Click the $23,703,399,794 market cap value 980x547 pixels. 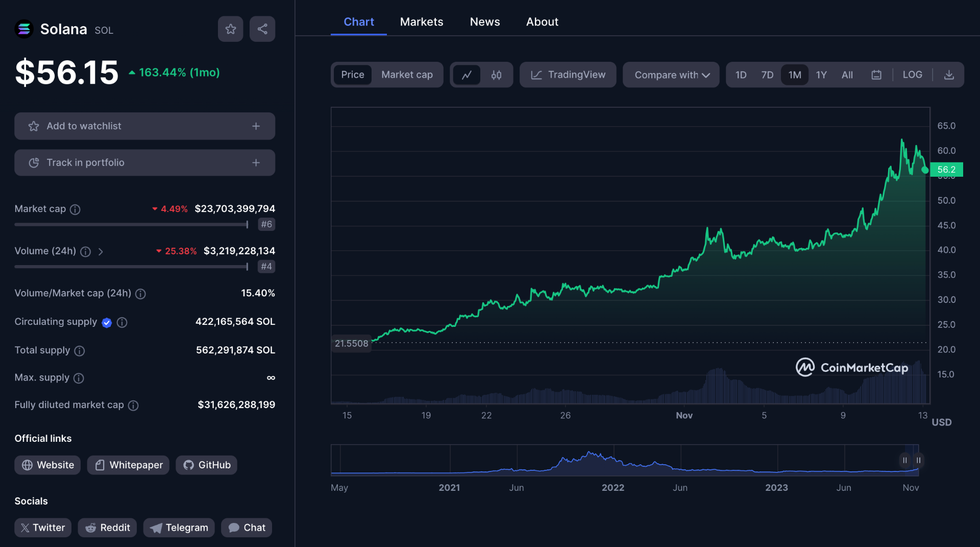click(x=235, y=209)
